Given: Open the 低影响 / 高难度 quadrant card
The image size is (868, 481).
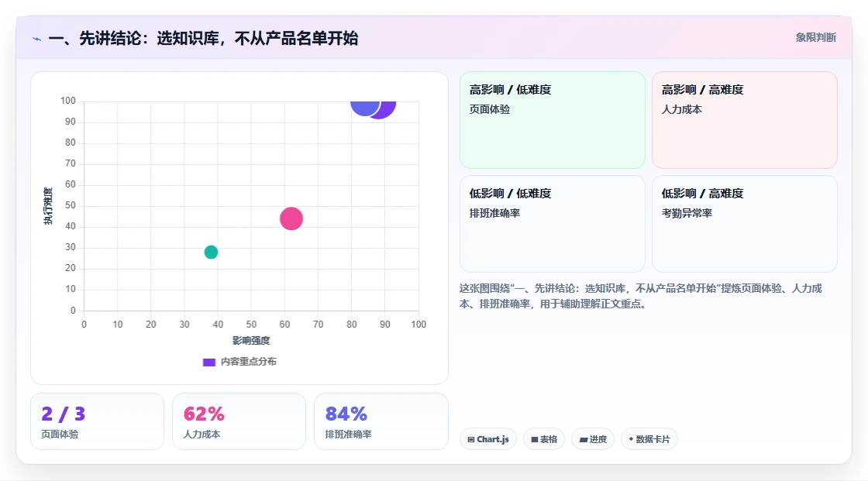Looking at the screenshot, I should point(745,224).
